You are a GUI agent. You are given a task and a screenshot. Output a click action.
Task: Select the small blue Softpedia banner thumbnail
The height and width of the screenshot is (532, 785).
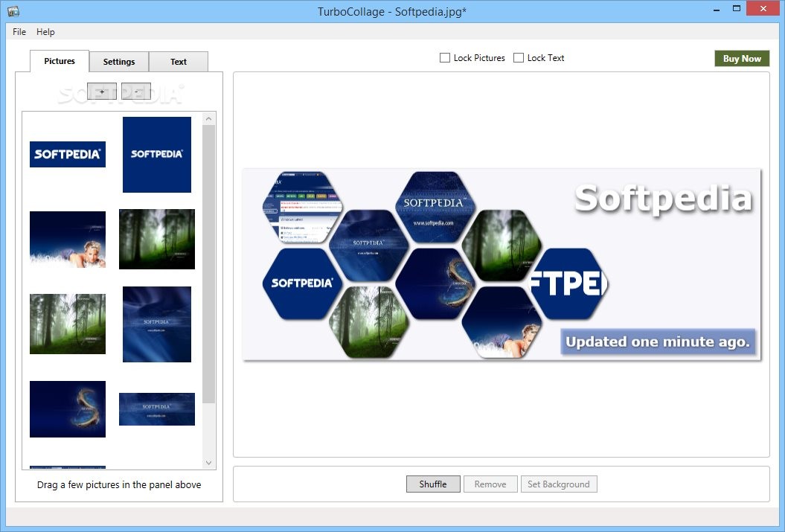click(x=157, y=409)
